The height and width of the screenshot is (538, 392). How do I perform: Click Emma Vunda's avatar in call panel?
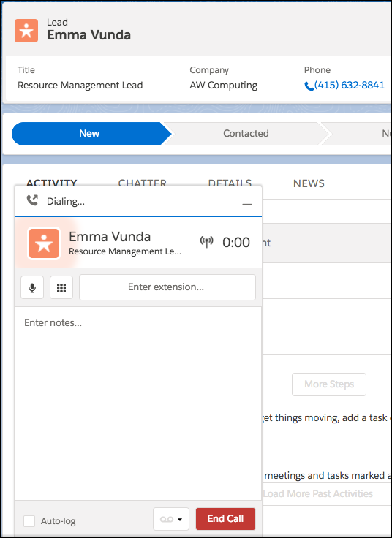click(44, 243)
